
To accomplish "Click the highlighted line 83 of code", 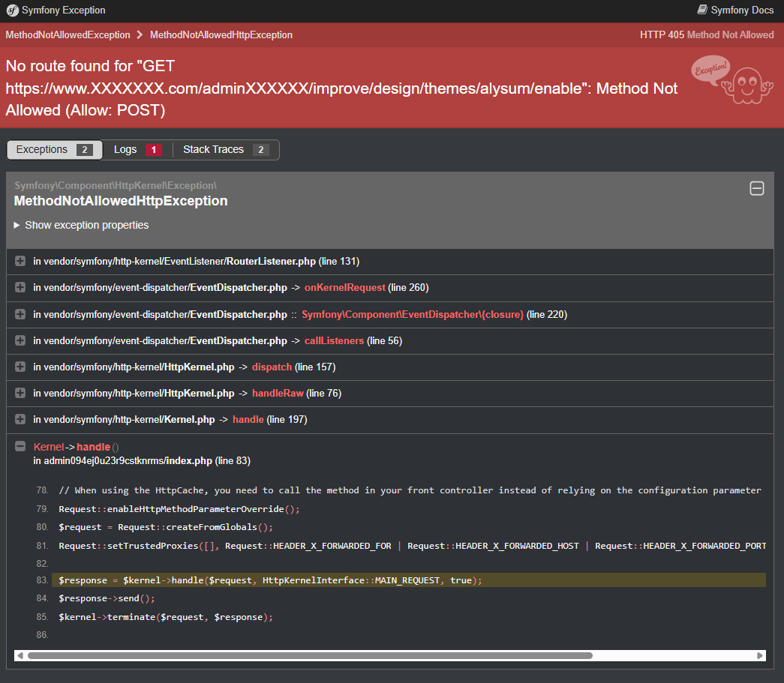I will click(x=408, y=580).
